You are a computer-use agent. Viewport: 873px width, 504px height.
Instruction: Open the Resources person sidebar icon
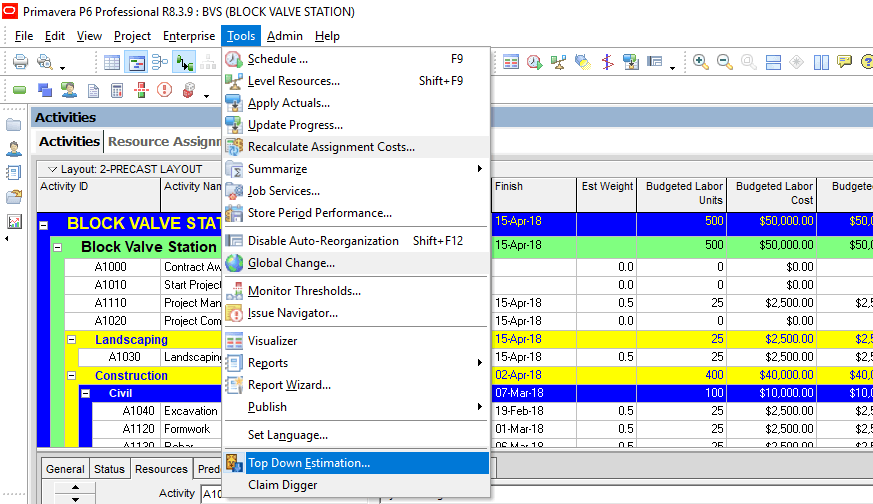click(14, 149)
